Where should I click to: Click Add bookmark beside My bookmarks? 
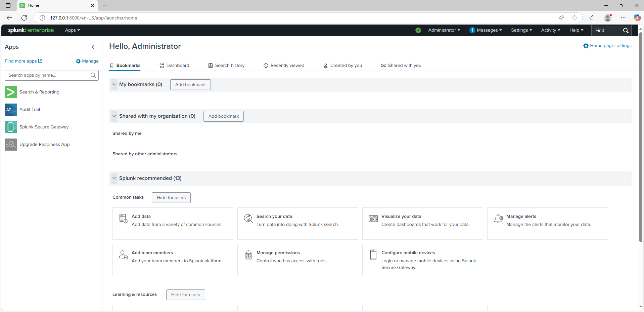[190, 85]
